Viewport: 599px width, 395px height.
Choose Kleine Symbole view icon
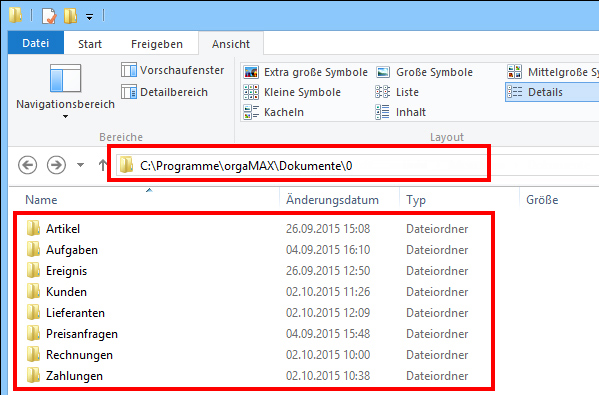click(251, 92)
